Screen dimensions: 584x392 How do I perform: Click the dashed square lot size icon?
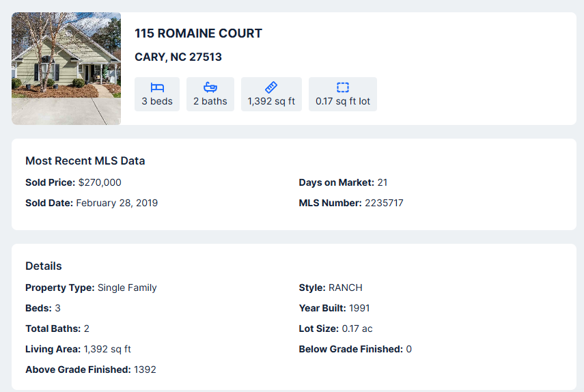343,87
